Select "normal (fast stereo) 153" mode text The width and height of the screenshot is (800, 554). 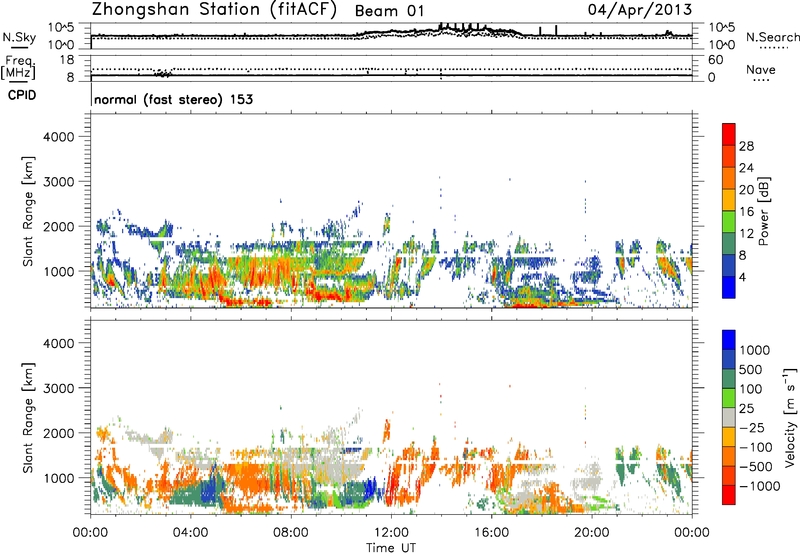pos(173,100)
